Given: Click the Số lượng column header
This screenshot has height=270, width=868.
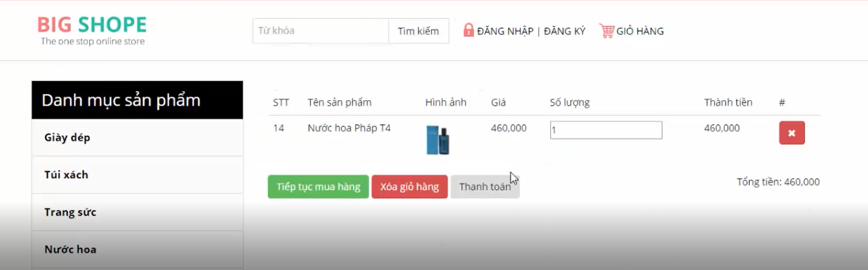Looking at the screenshot, I should click(x=570, y=102).
